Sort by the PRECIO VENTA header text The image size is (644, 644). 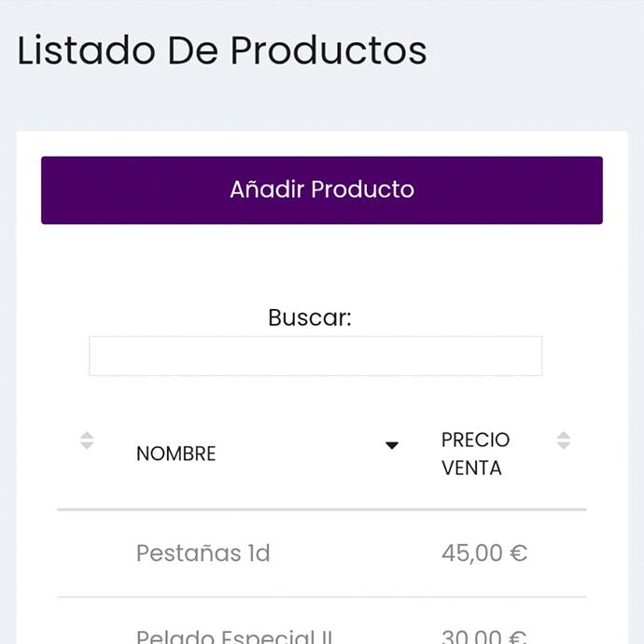point(475,454)
